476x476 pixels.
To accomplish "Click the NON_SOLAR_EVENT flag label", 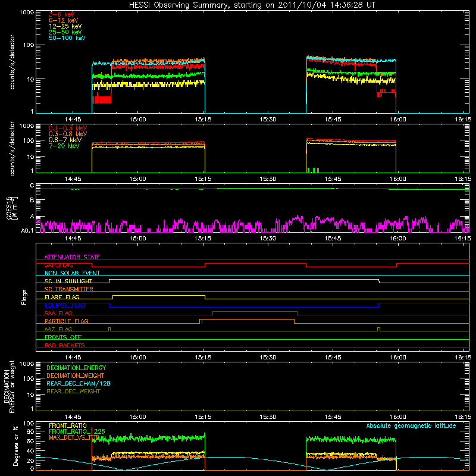I will click(x=72, y=273).
